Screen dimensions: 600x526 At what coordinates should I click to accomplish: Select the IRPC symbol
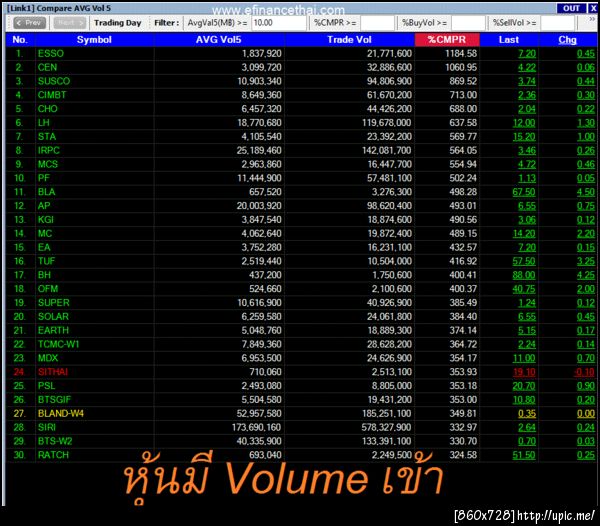click(x=49, y=150)
